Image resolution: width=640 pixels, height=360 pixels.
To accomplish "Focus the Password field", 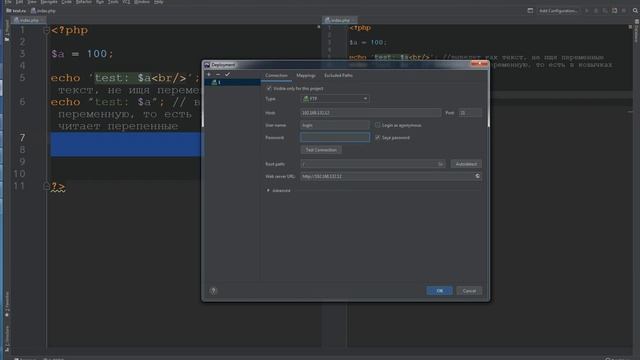I will pos(335,138).
